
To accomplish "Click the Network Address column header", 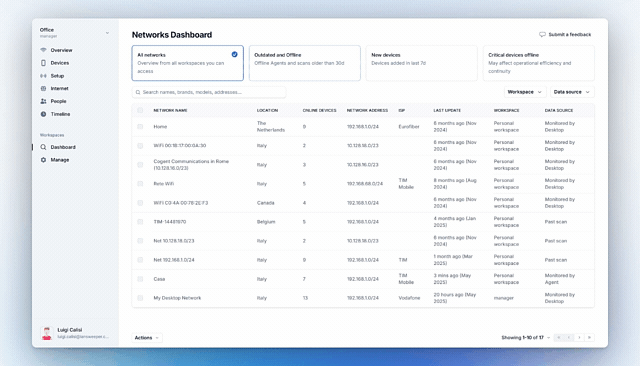I will [x=367, y=111].
